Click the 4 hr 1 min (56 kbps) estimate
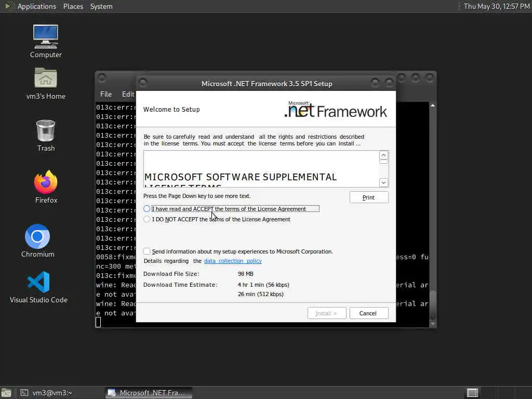 [263, 285]
